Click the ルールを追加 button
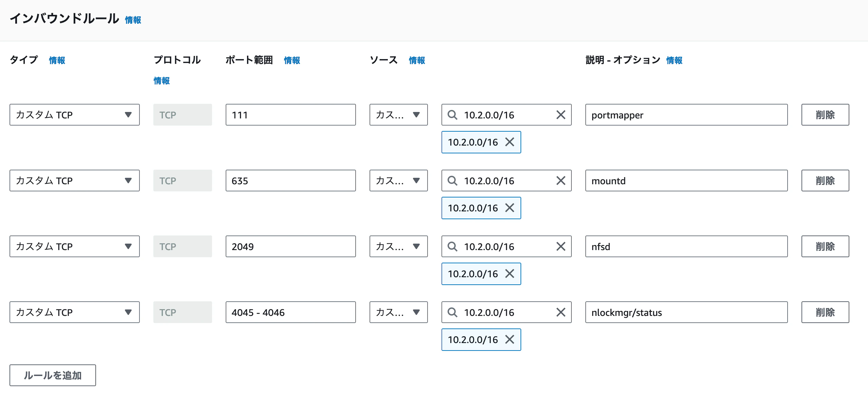This screenshot has width=868, height=397. tap(53, 375)
